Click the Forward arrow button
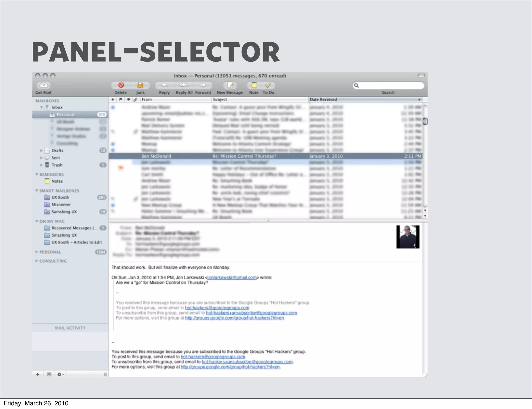The image size is (532, 409). tap(203, 85)
